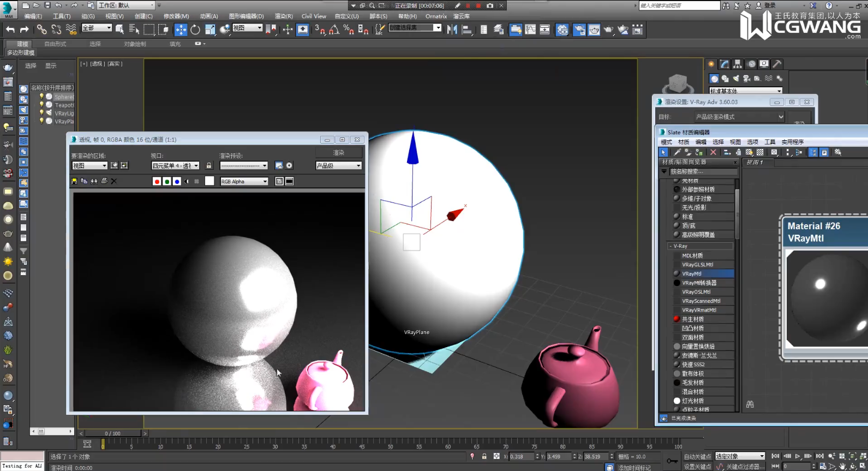Screen dimensions: 868x471
Task: Open 材质 menu in Slate editor
Action: 684,142
